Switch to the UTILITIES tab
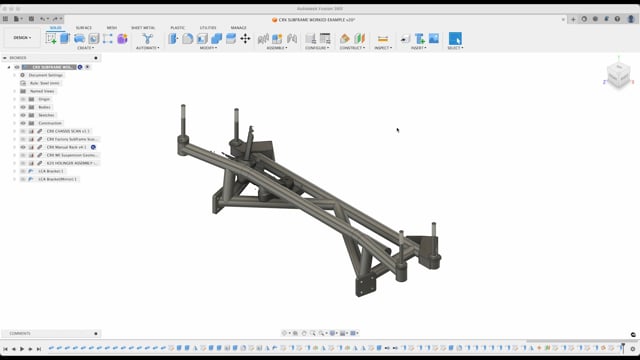The height and width of the screenshot is (360, 640). pyautogui.click(x=208, y=28)
